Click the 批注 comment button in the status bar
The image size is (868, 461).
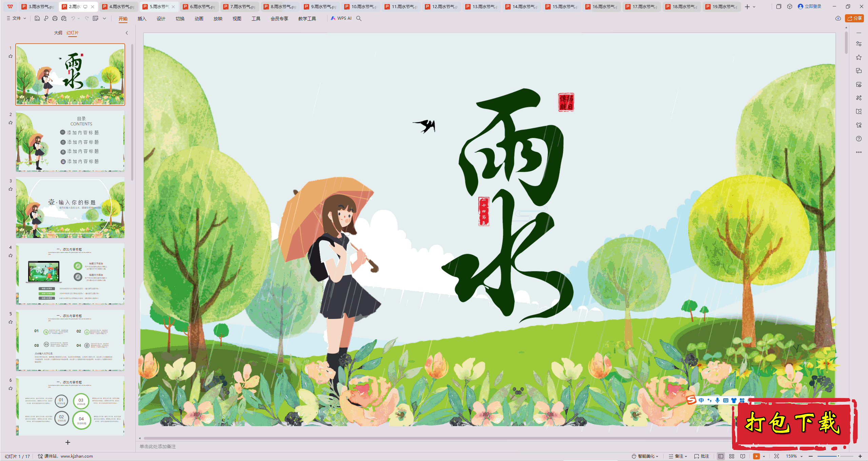702,456
